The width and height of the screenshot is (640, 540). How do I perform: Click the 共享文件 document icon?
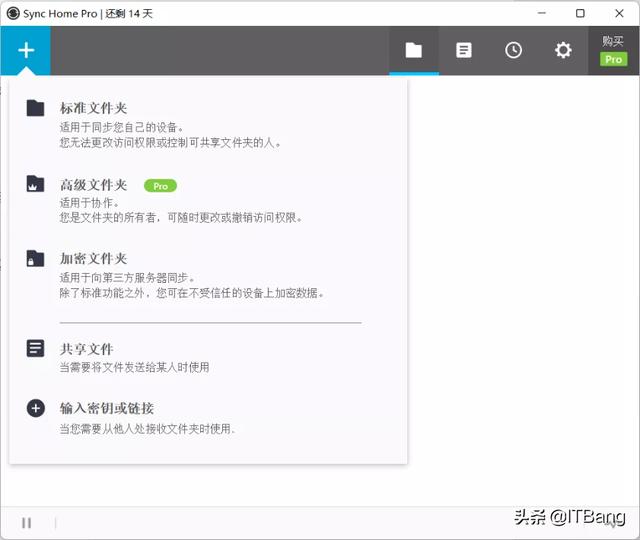(x=36, y=348)
